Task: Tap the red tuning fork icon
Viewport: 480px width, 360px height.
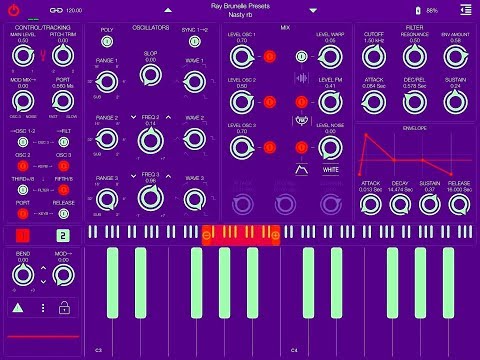Action: [43, 55]
